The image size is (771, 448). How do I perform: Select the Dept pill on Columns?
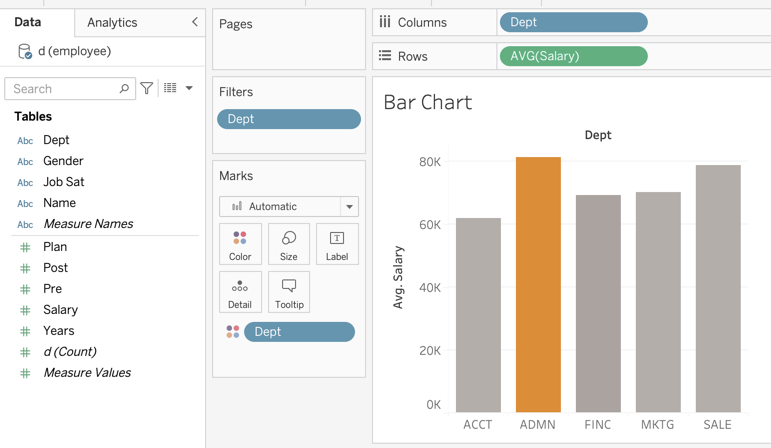coord(573,22)
